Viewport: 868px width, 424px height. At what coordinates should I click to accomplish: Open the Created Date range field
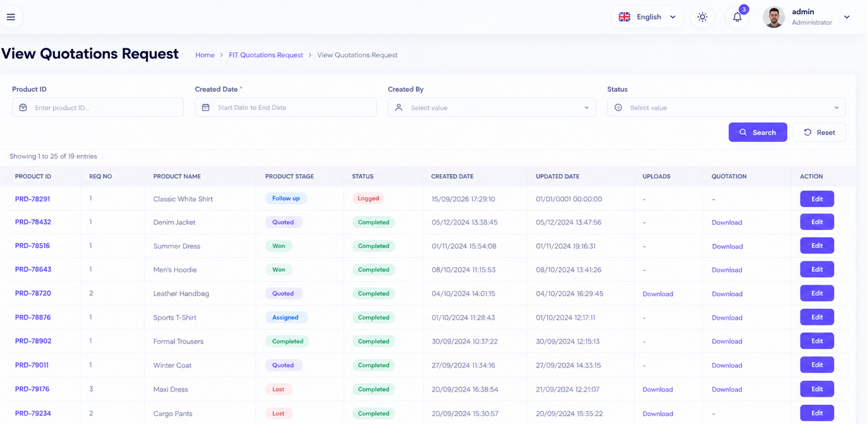pyautogui.click(x=285, y=108)
